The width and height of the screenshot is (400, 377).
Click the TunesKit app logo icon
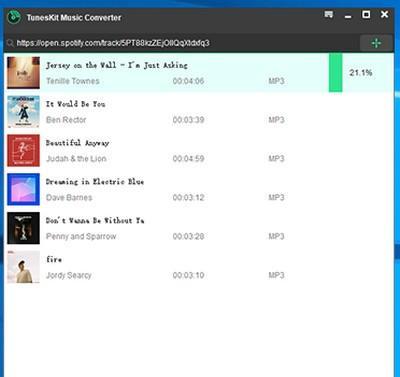[x=14, y=17]
